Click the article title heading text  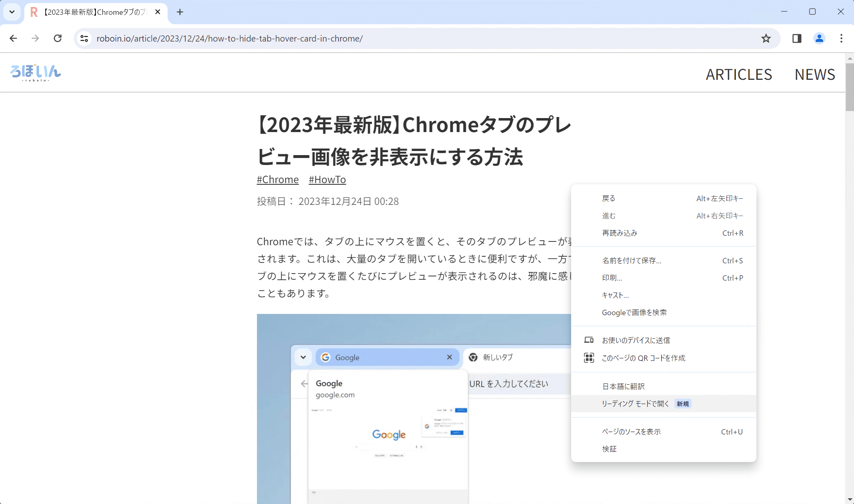pyautogui.click(x=414, y=141)
